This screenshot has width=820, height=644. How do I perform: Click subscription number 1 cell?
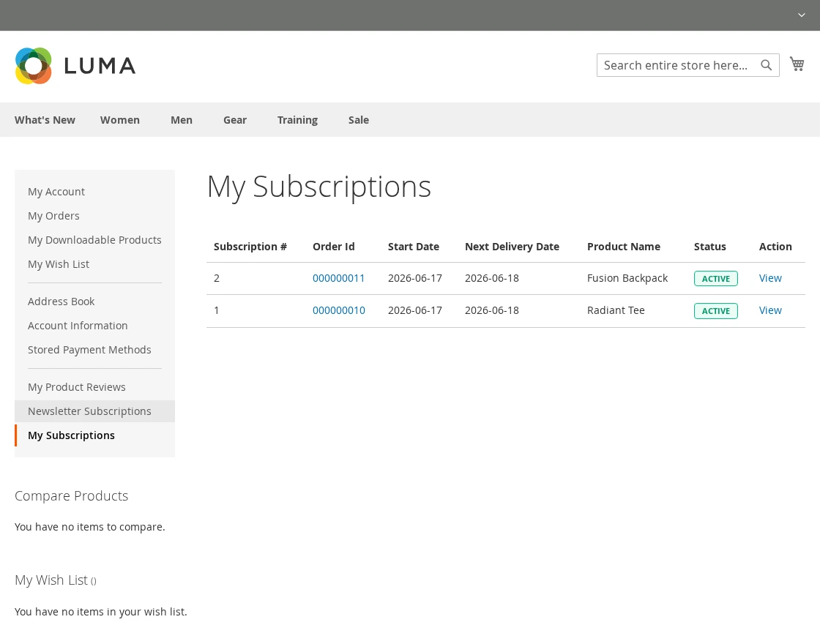217,310
